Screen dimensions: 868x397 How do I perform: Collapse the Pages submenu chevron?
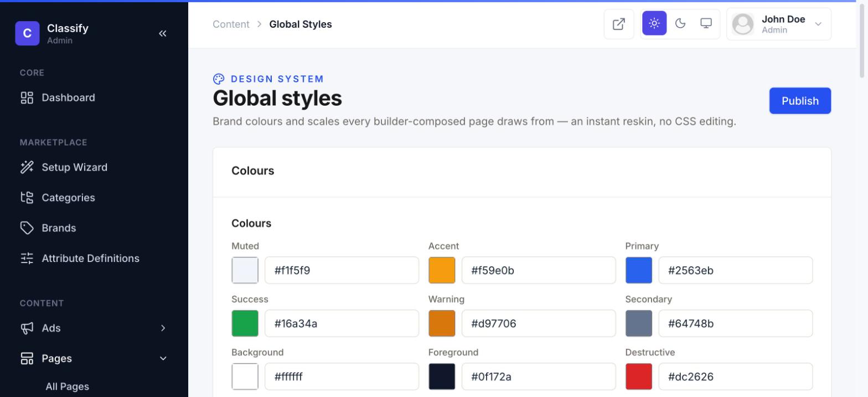click(163, 359)
